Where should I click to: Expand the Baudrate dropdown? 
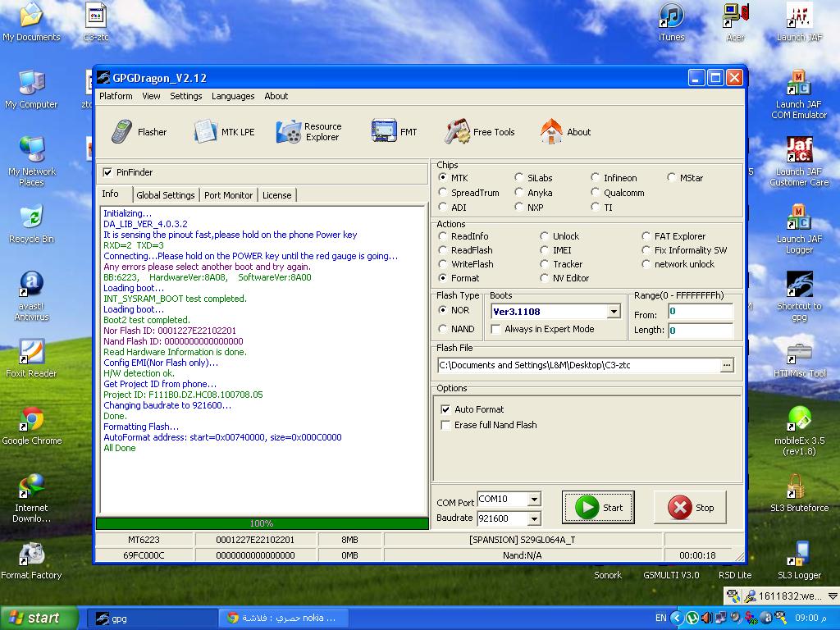pos(534,518)
